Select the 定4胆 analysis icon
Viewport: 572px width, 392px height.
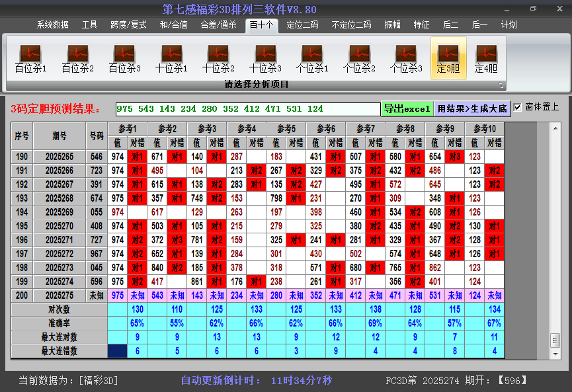coord(486,58)
